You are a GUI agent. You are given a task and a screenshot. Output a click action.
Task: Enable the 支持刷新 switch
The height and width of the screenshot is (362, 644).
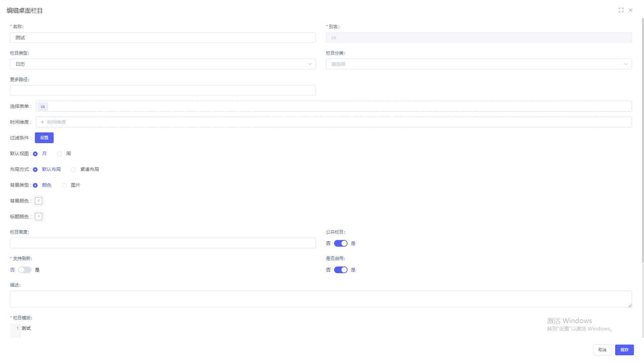click(x=25, y=270)
